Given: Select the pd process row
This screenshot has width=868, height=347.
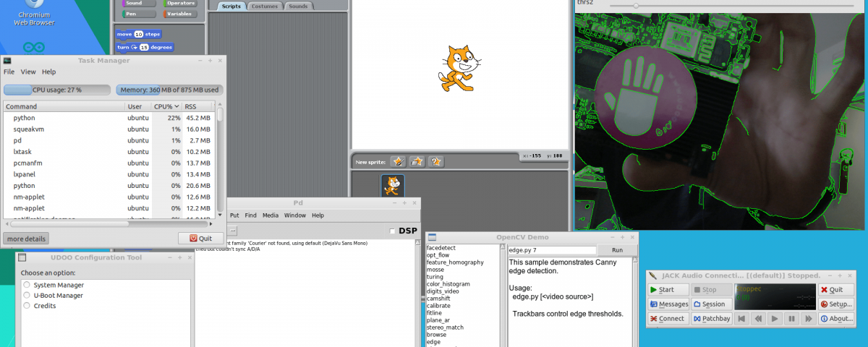Looking at the screenshot, I should pyautogui.click(x=109, y=140).
